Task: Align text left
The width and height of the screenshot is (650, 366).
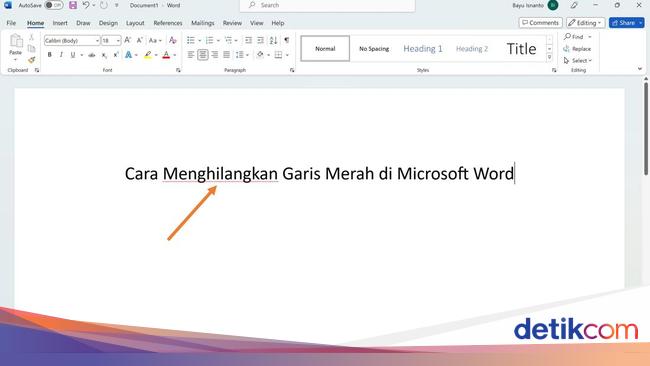Action: coord(191,55)
